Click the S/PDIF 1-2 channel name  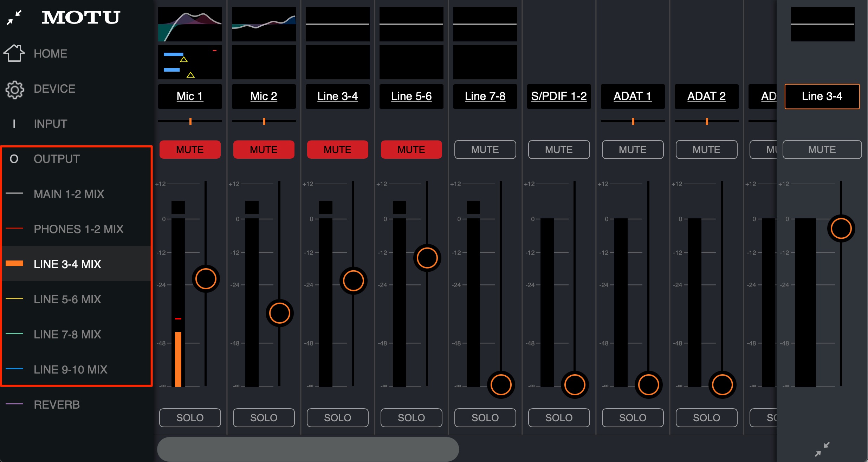(559, 97)
